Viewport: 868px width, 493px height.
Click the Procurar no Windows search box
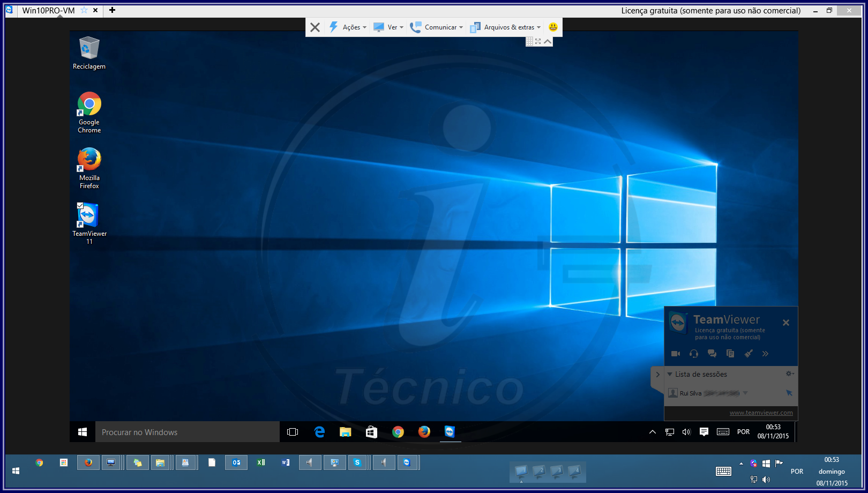(x=188, y=432)
